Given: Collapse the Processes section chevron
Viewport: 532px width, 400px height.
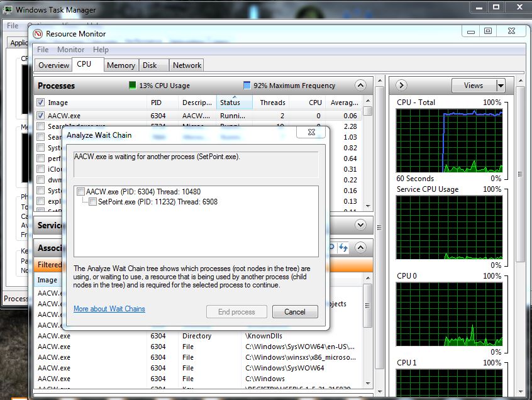Looking at the screenshot, I should coord(360,86).
